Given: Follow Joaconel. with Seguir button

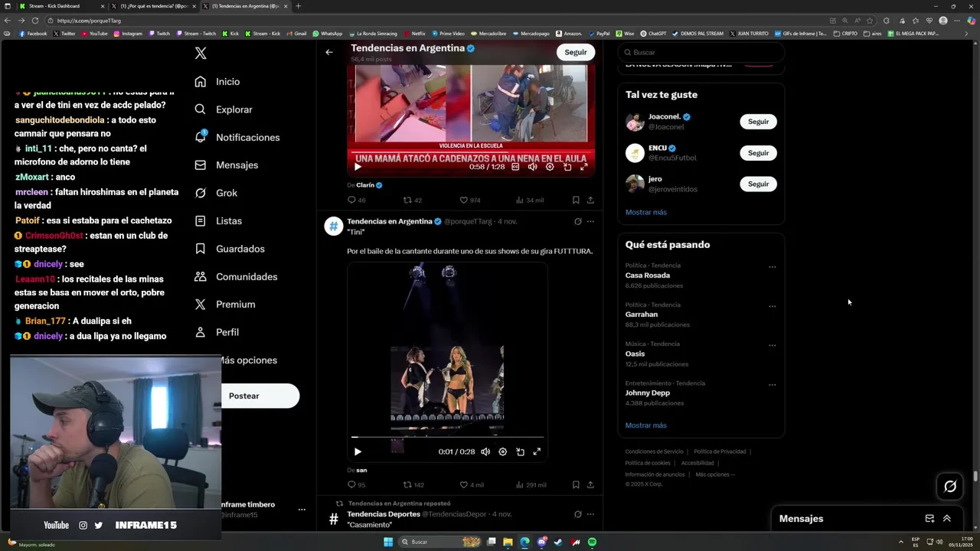Looking at the screenshot, I should pyautogui.click(x=758, y=122).
